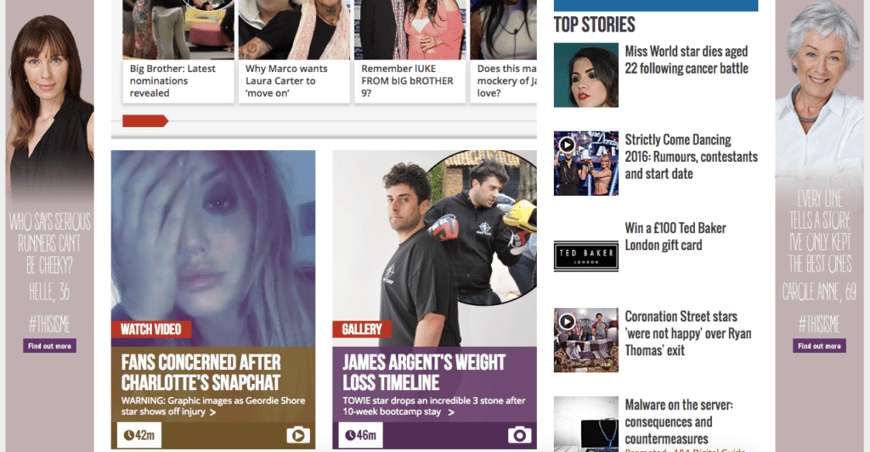The width and height of the screenshot is (870, 452).
Task: Open 'Big Brother: Latest nominations revealed' card
Action: (178, 81)
